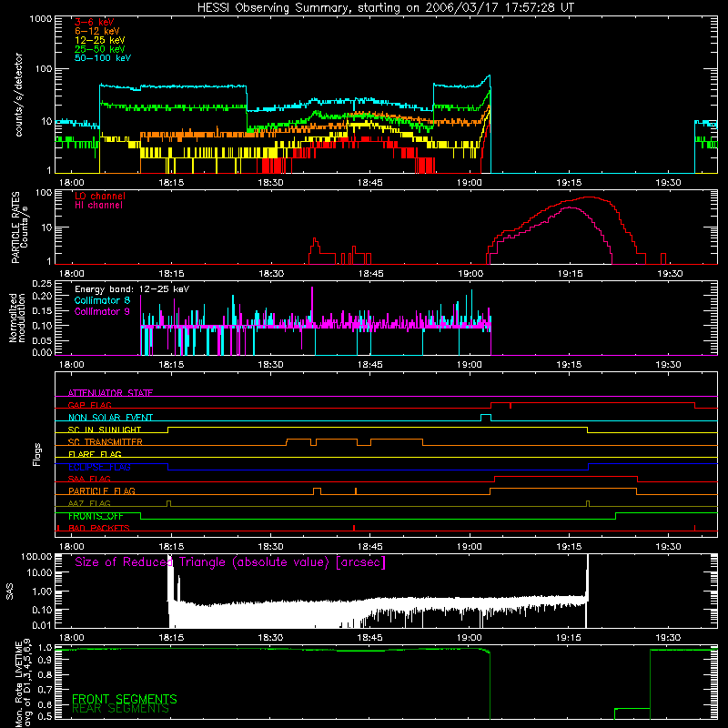The width and height of the screenshot is (728, 728).
Task: Select the PARTICLE FLAG label
Action: pos(102,490)
